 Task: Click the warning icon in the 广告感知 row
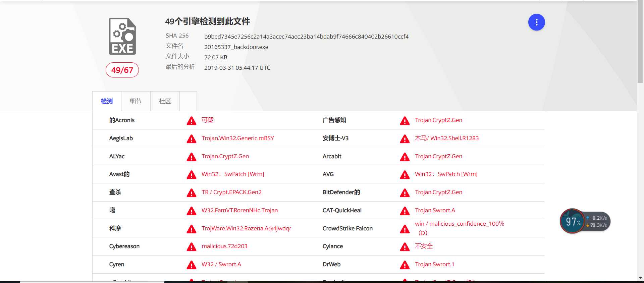pyautogui.click(x=405, y=121)
